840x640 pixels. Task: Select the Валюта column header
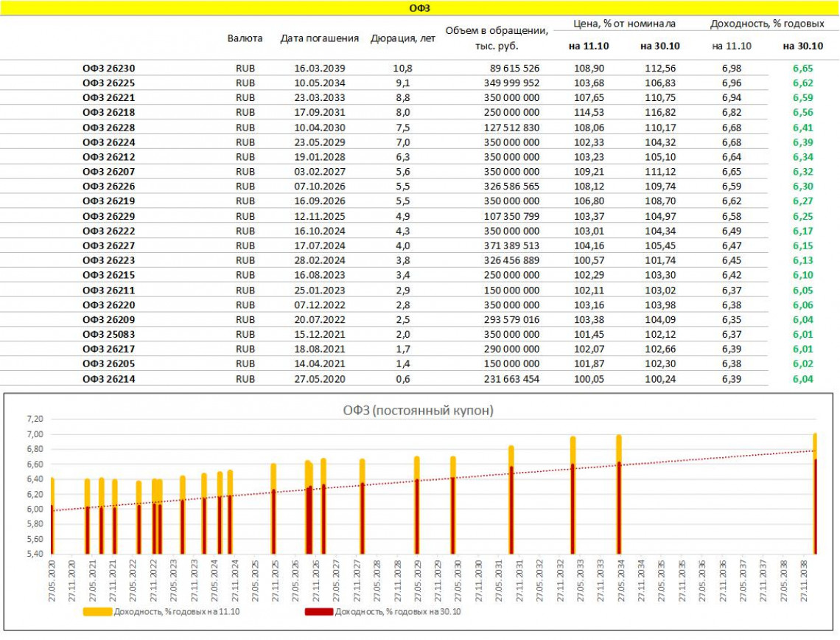tap(245, 38)
